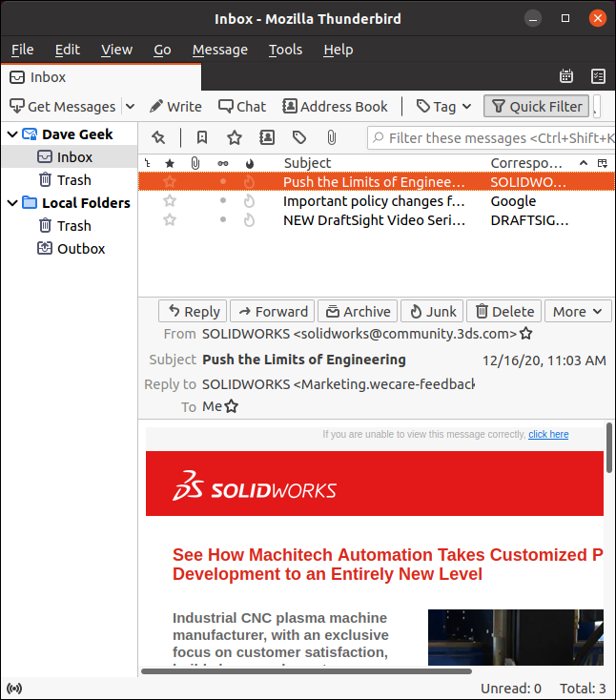Open the Message menu
The height and width of the screenshot is (700, 616).
click(x=219, y=50)
